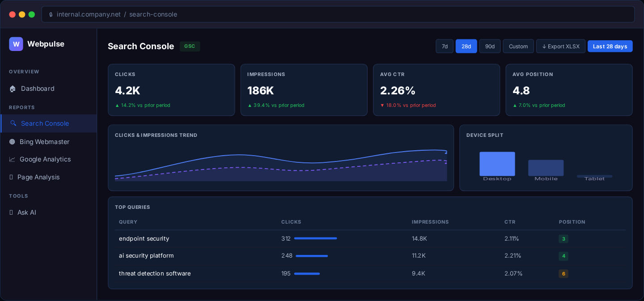Screen dimensions: 644x301
Task: Click the 312 clicks progress bar
Action: click(316, 238)
